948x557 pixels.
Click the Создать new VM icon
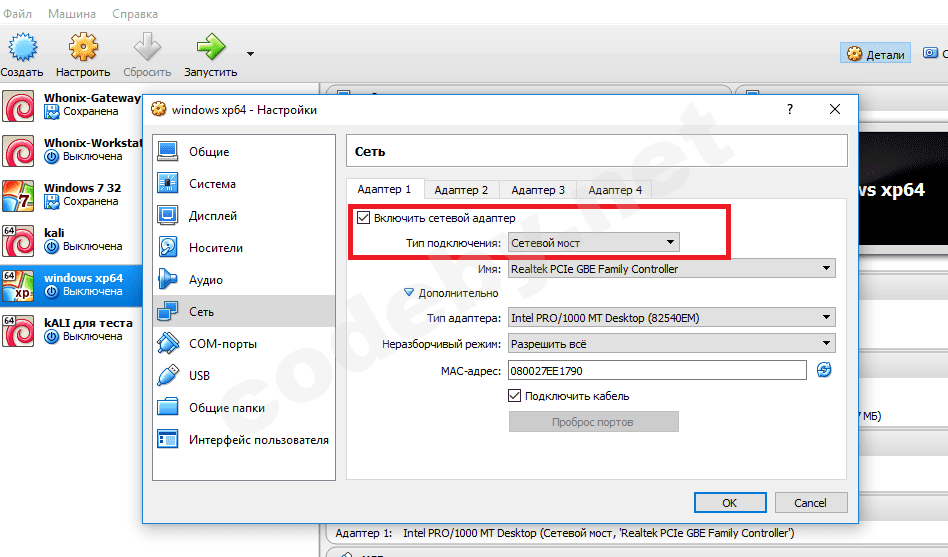(22, 47)
